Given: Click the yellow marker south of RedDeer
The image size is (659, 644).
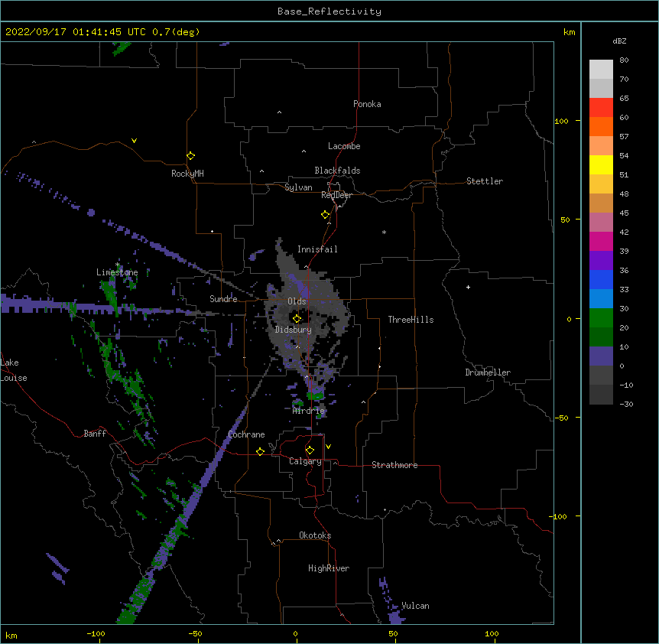Looking at the screenshot, I should [326, 215].
